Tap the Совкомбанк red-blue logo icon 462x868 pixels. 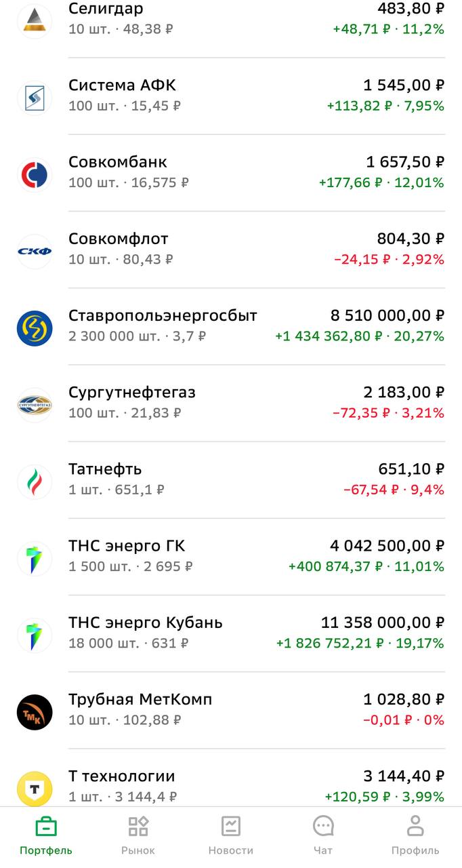click(34, 174)
